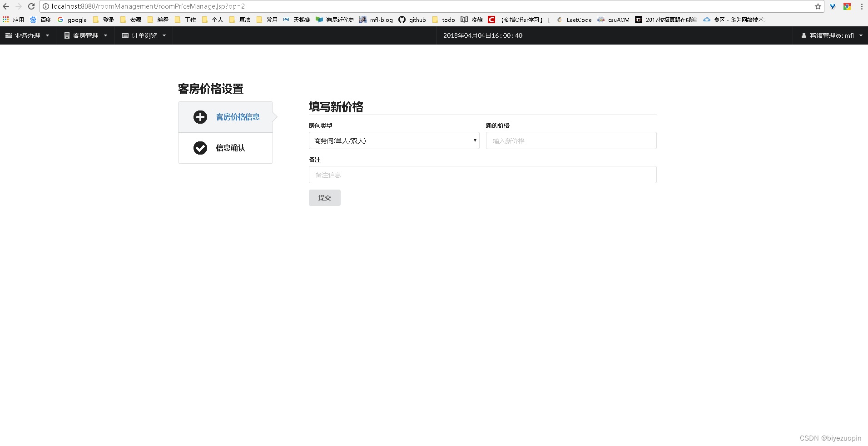Focus the 备注 remarks input field
The image size is (868, 446).
[x=482, y=175]
